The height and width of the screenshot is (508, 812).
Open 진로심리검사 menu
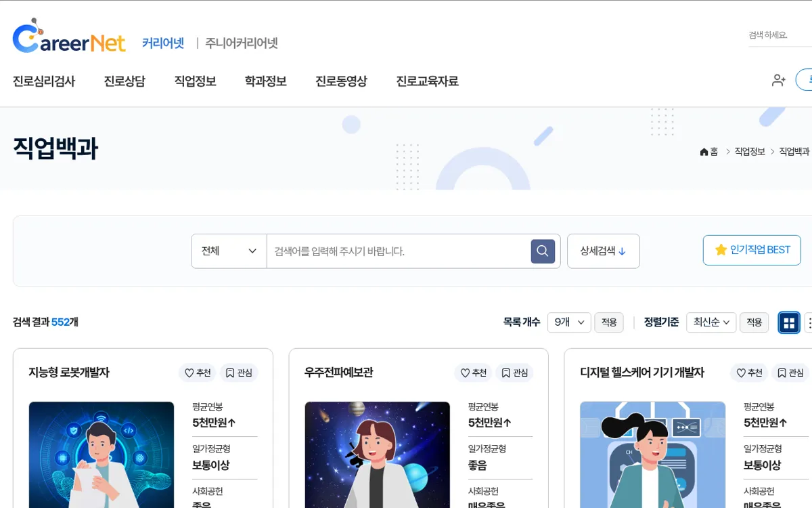[44, 81]
